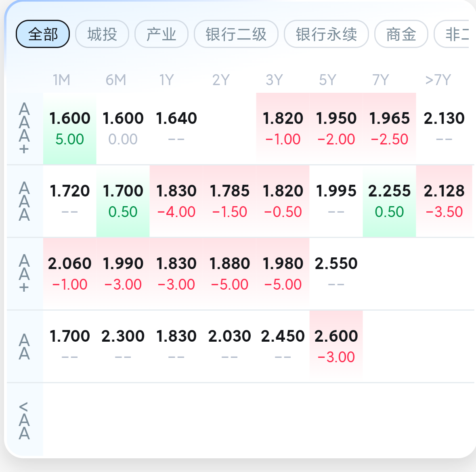Click the AAA 7Y cell showing 2.255
Viewport: 476px width, 472px height.
(x=390, y=201)
